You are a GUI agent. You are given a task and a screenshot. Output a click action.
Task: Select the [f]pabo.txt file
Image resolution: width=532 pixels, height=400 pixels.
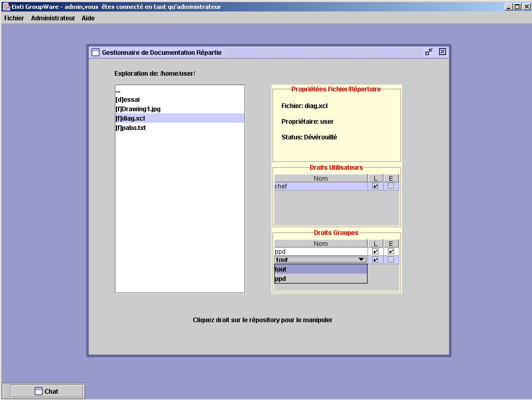(x=131, y=128)
